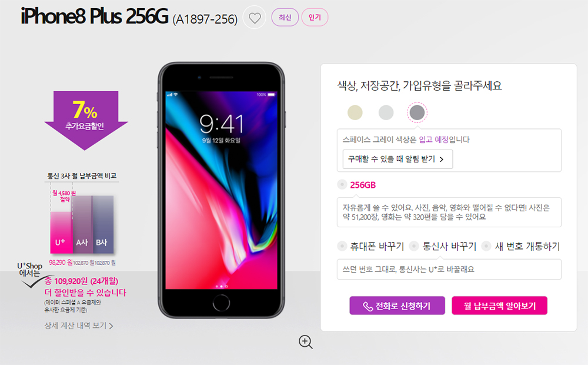The width and height of the screenshot is (588, 365).
Task: Click 월 납부금액 알아보기 button
Action: tap(499, 306)
